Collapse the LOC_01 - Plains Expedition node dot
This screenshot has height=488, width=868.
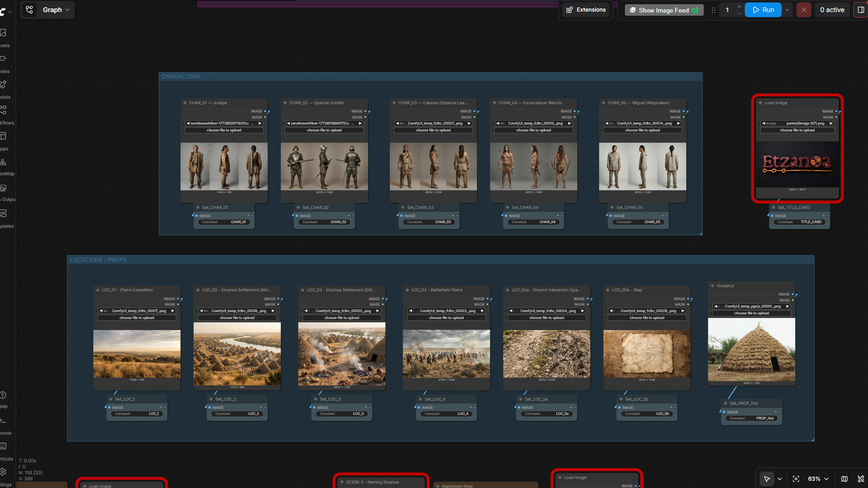(x=98, y=290)
